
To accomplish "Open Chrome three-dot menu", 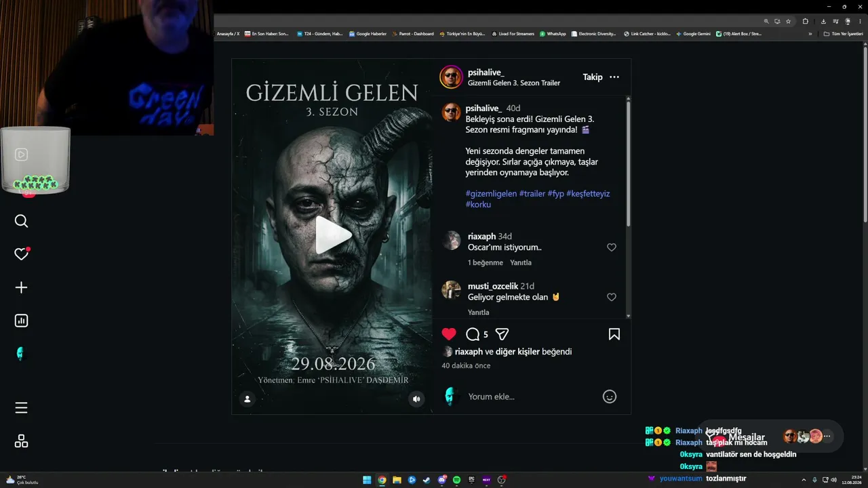I will click(x=859, y=21).
